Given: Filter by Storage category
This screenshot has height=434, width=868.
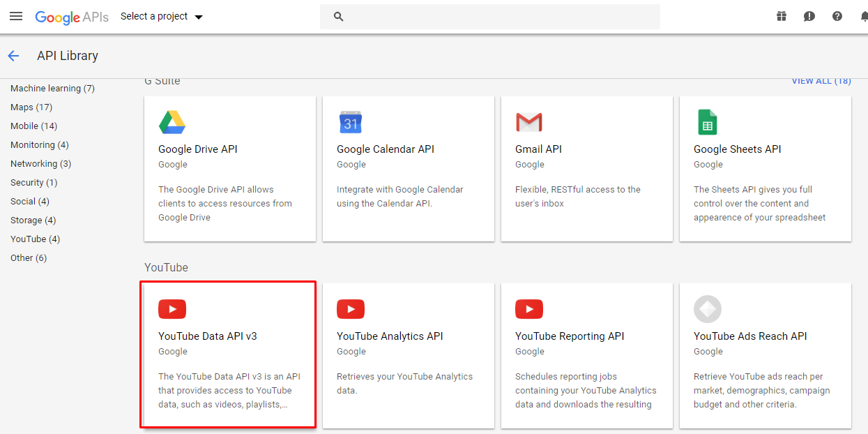Looking at the screenshot, I should [x=33, y=220].
